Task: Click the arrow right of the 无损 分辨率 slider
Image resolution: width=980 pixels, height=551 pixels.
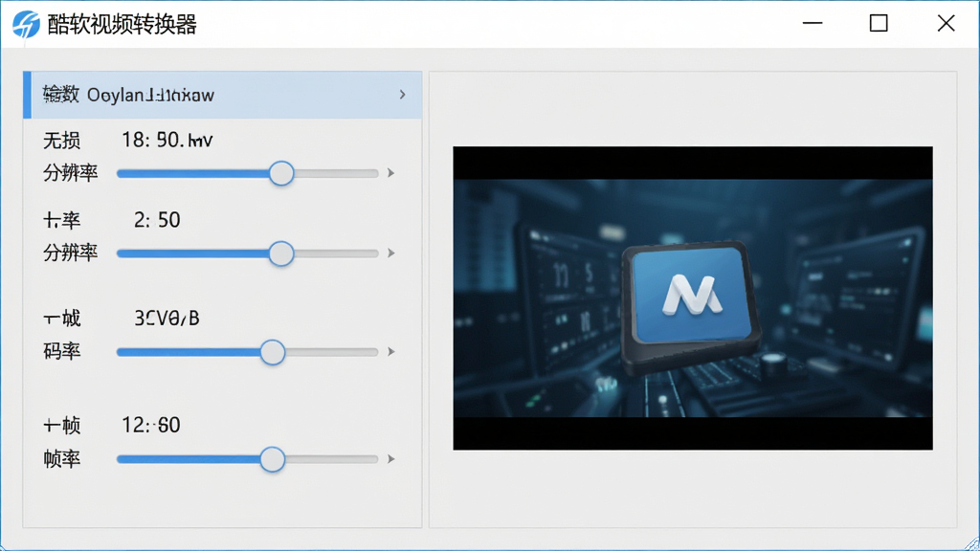Action: point(391,173)
